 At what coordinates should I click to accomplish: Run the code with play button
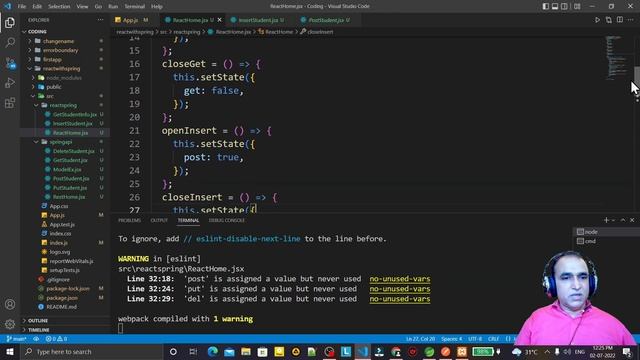(597, 20)
